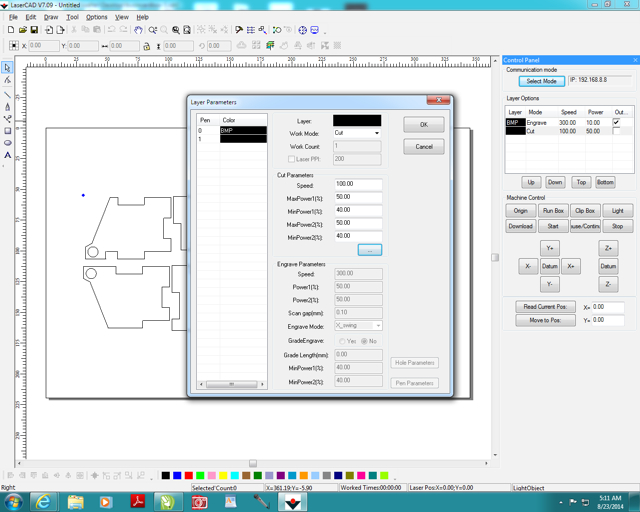Click the Cut Parameters Speed input field

point(358,184)
